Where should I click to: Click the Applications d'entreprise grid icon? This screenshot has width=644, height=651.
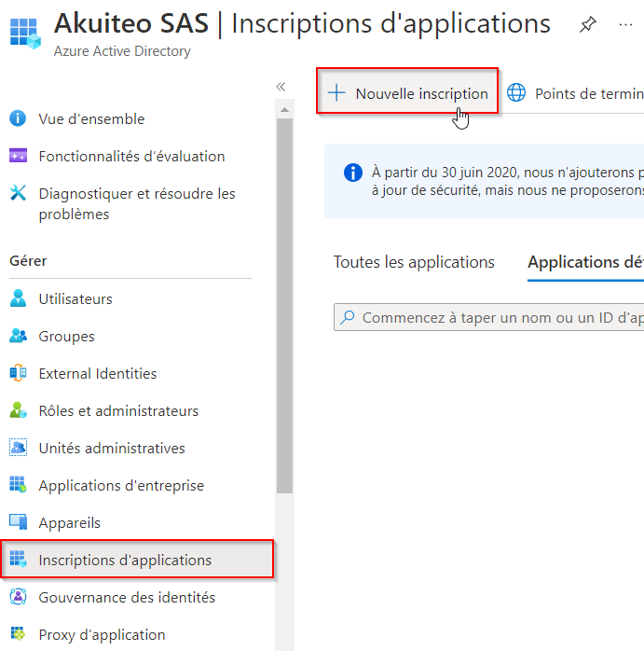coord(18,484)
